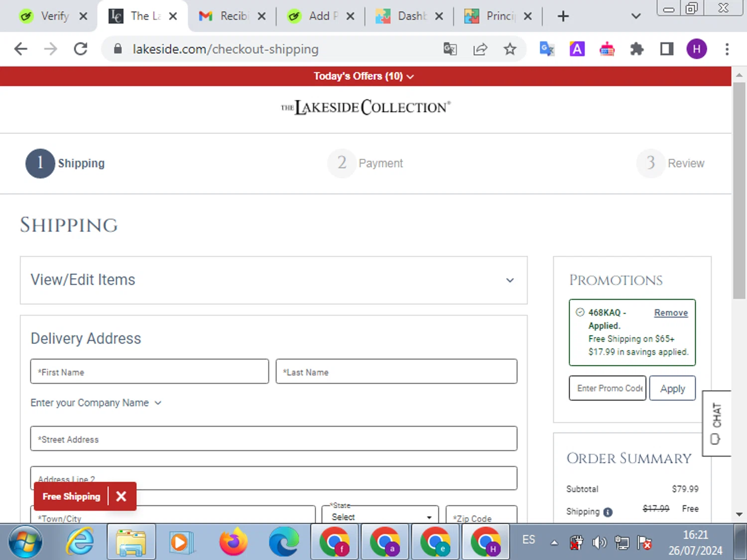
Task: Click the Last Name field
Action: coord(396,371)
